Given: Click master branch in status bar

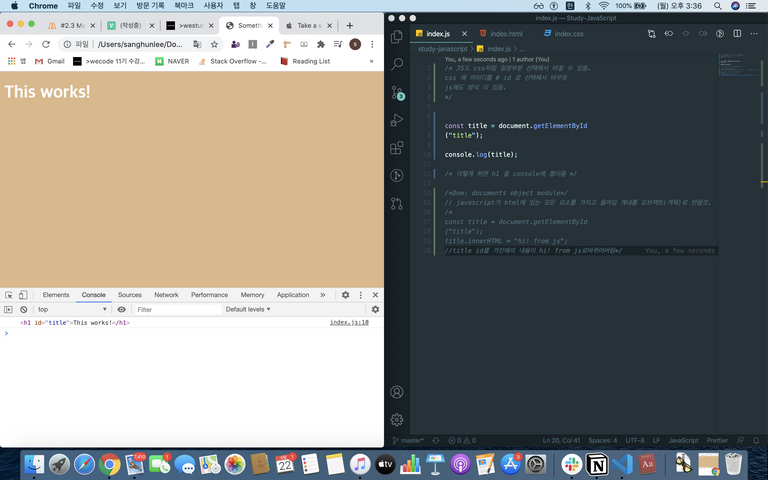Looking at the screenshot, I should click(x=408, y=440).
